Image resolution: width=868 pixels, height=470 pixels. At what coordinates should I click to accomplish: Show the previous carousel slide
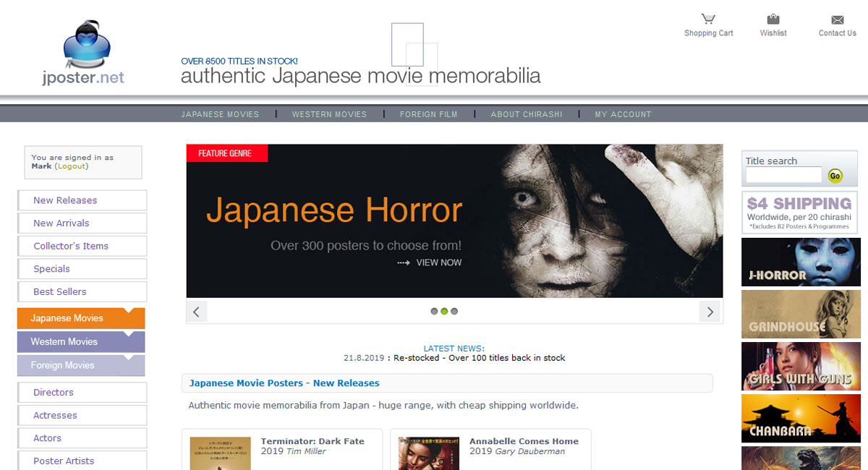tap(197, 312)
